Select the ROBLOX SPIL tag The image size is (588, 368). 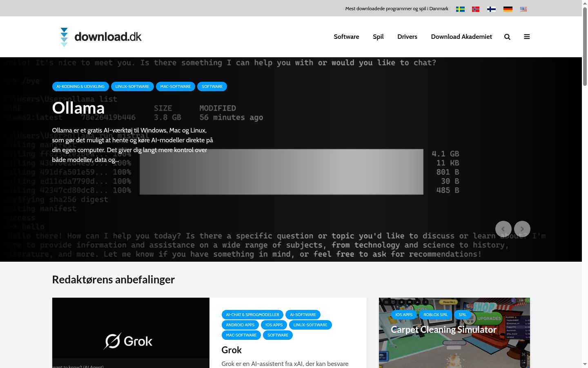pyautogui.click(x=436, y=315)
